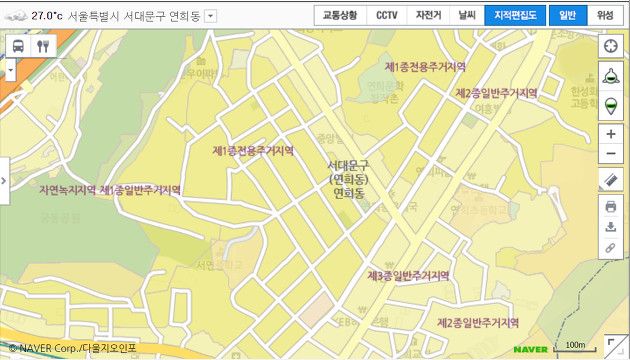The image size is (630, 360).
Task: Expand the left side panel arrow
Action: click(4, 181)
